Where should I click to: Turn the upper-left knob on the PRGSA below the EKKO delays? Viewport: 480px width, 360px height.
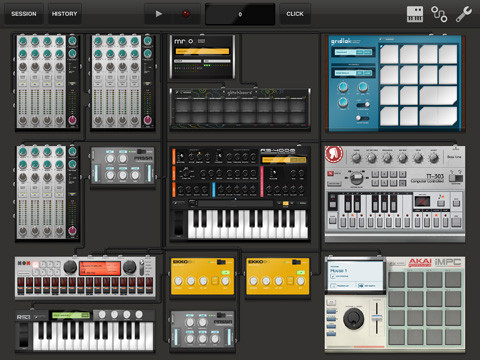[x=190, y=323]
